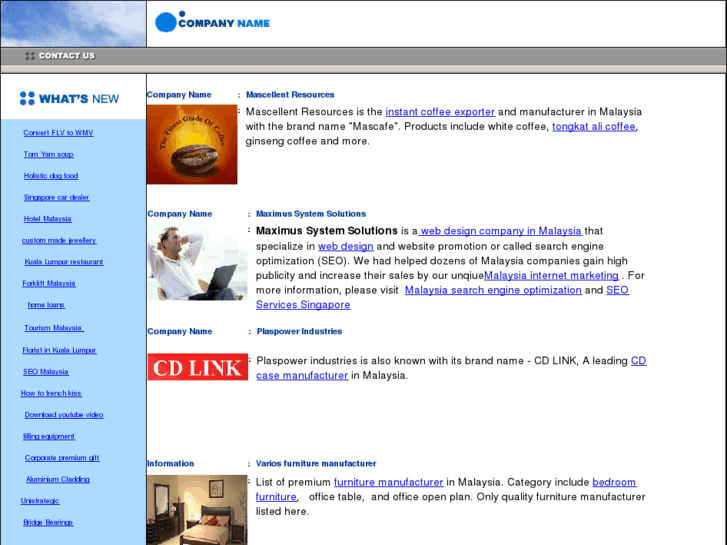This screenshot has width=727, height=545.
Task: Select the Mascellent Resources heading text
Action: pos(290,95)
